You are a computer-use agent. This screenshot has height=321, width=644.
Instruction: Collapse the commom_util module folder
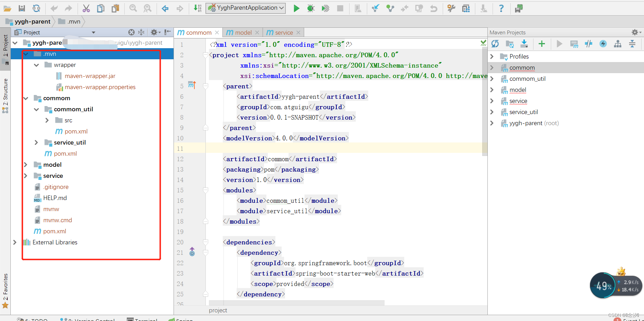[x=36, y=109]
